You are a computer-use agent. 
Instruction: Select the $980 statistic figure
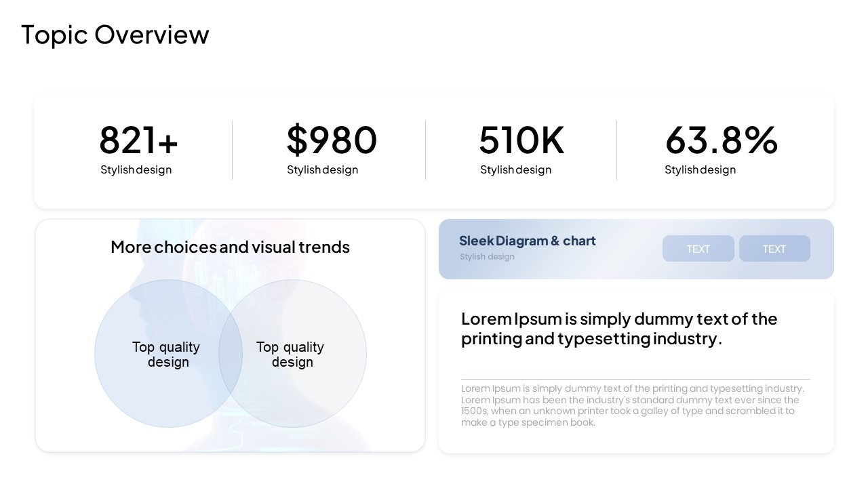tap(331, 140)
